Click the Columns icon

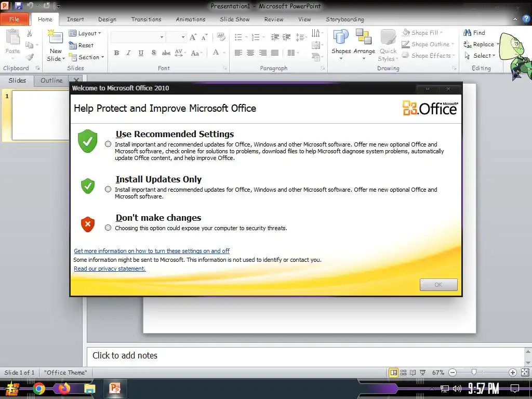coord(291,53)
